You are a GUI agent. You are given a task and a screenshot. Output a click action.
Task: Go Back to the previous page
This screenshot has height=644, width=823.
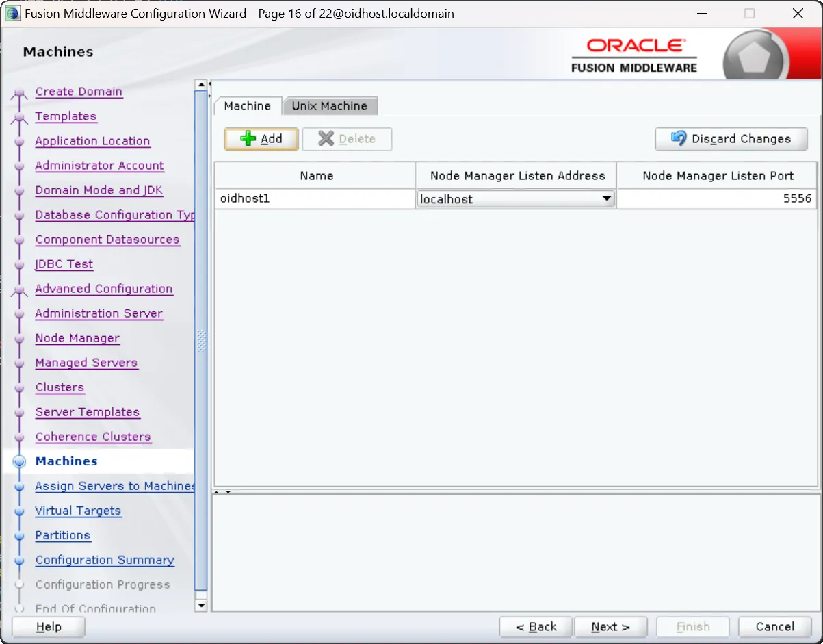point(536,627)
